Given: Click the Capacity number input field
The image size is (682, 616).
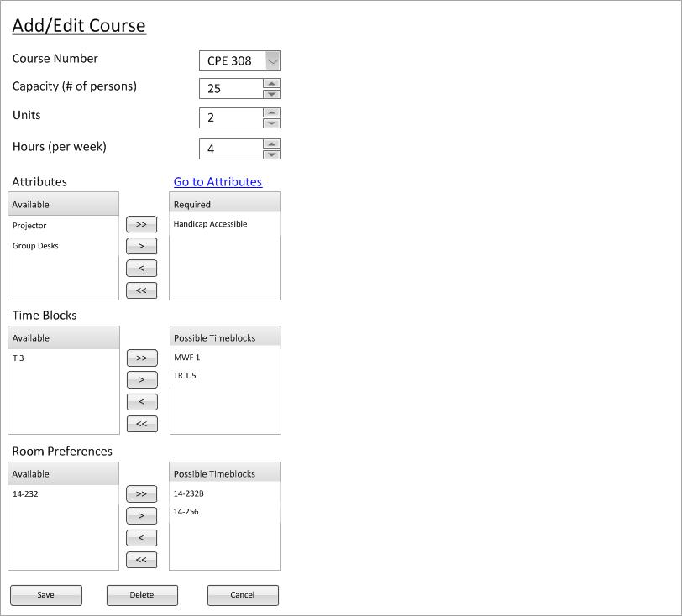Looking at the screenshot, I should (231, 88).
